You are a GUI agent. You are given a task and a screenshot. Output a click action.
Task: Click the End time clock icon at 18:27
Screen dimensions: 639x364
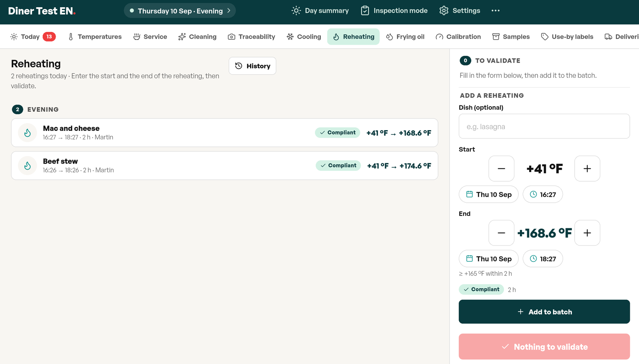533,259
